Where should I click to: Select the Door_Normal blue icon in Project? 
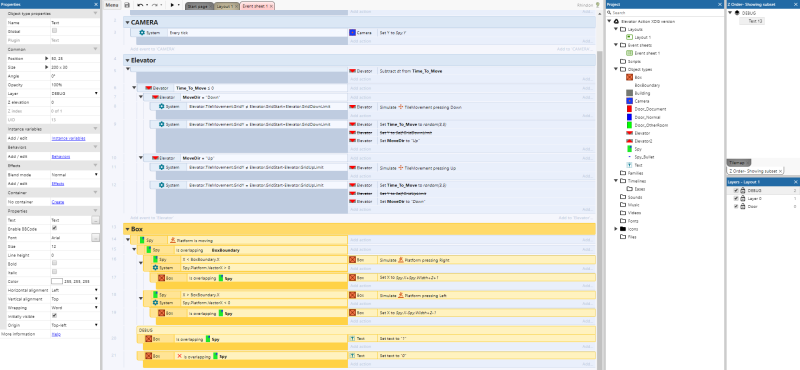[629, 117]
